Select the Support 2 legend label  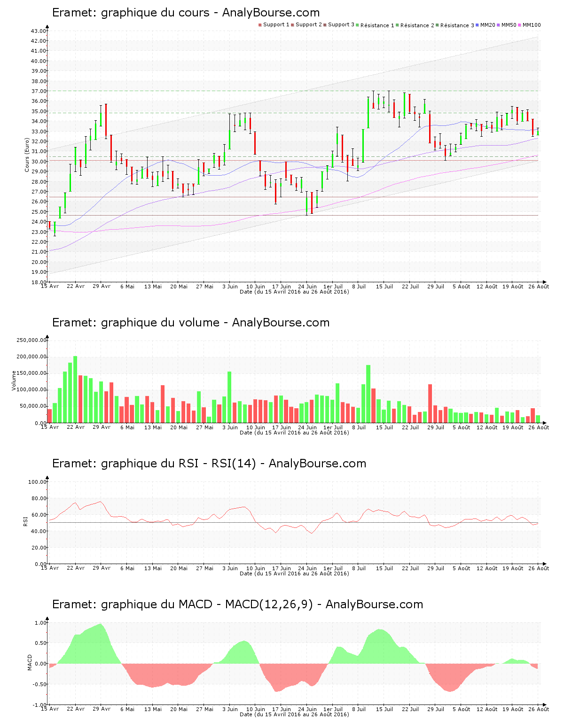[309, 25]
